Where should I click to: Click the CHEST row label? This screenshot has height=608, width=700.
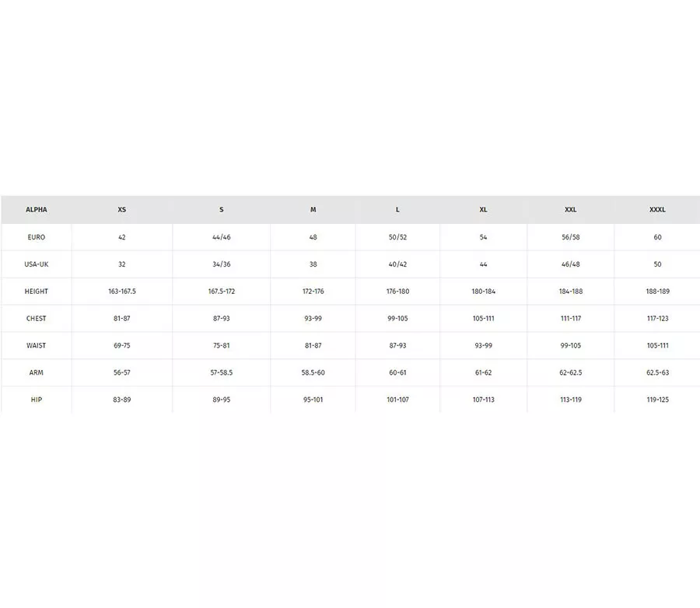37,319
